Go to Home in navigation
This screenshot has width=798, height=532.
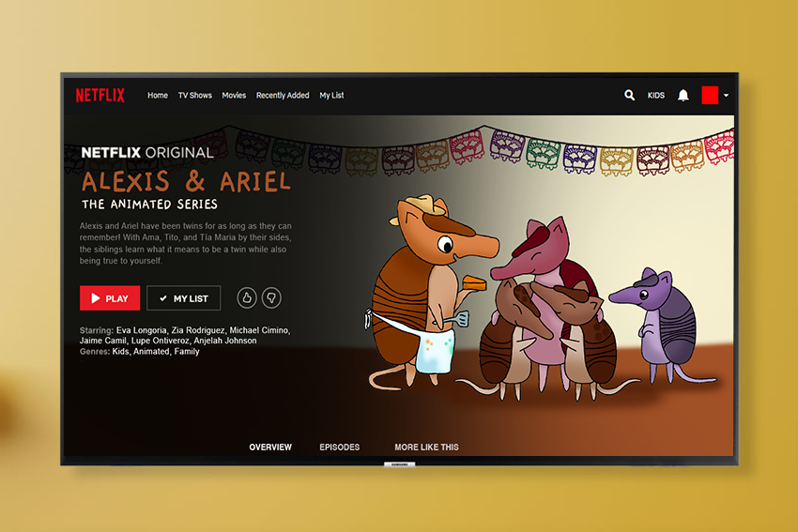tap(158, 95)
